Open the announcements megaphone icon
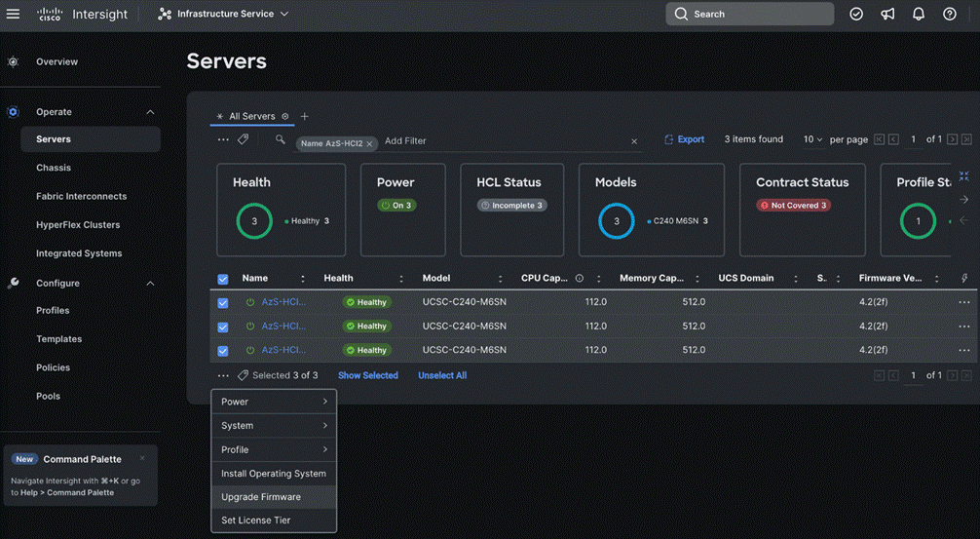The image size is (980, 539). point(887,14)
